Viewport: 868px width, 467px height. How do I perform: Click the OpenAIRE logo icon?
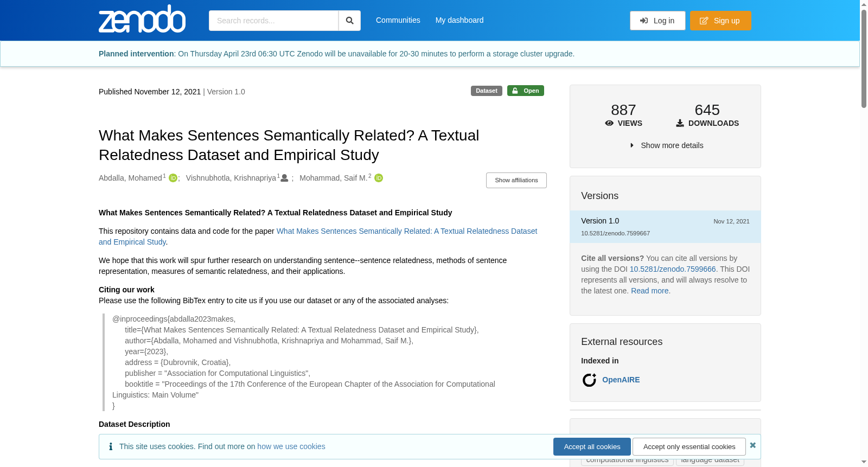pyautogui.click(x=589, y=380)
